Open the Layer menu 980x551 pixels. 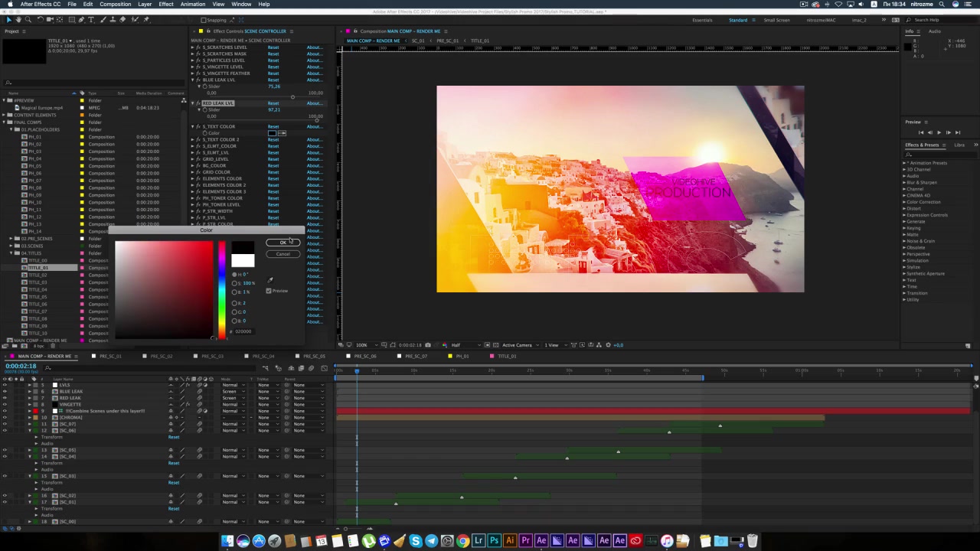point(145,5)
